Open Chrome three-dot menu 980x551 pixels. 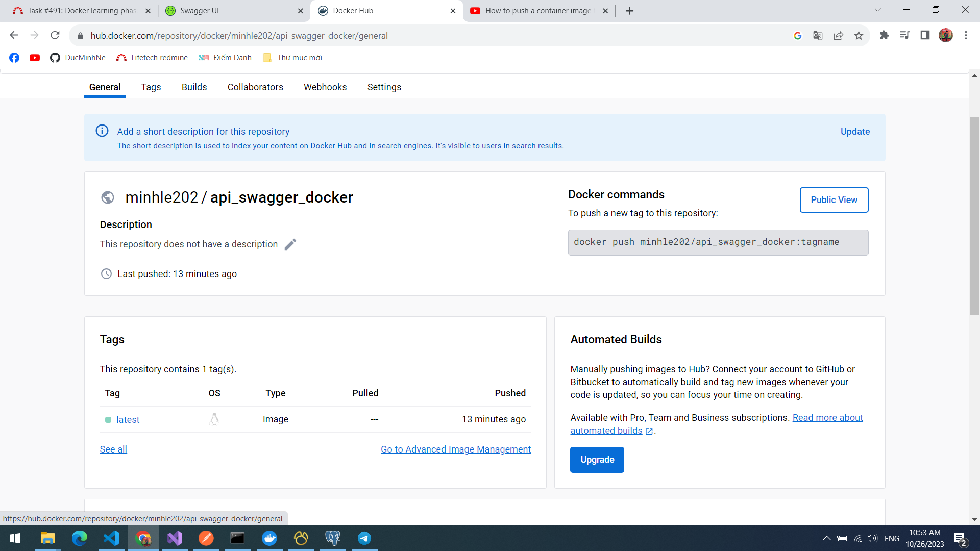click(966, 36)
